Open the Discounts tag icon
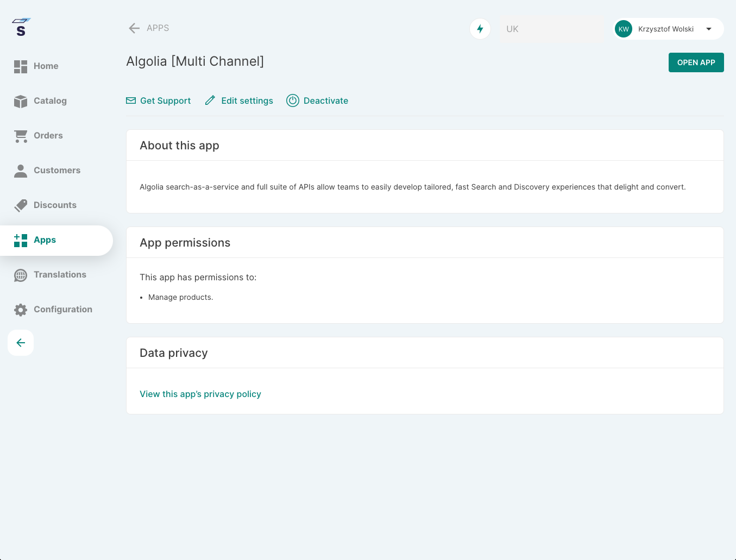Screen dimensions: 736x560 point(21,205)
